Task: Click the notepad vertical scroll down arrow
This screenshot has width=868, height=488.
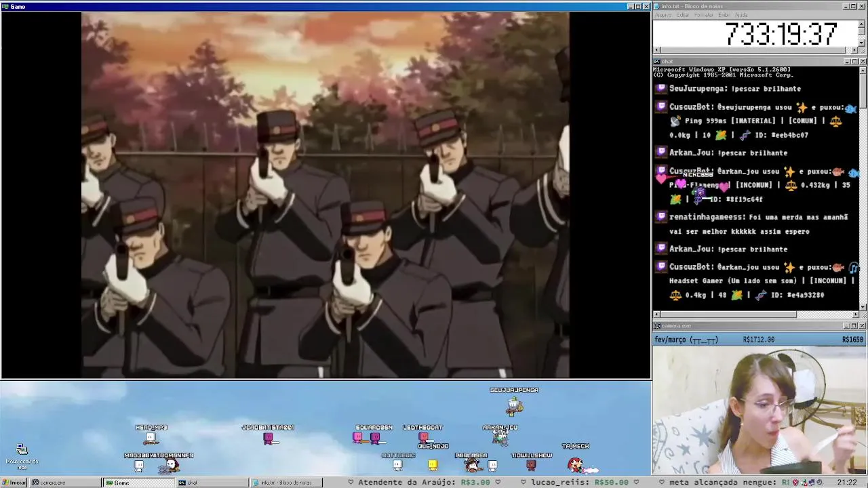Action: tap(862, 42)
